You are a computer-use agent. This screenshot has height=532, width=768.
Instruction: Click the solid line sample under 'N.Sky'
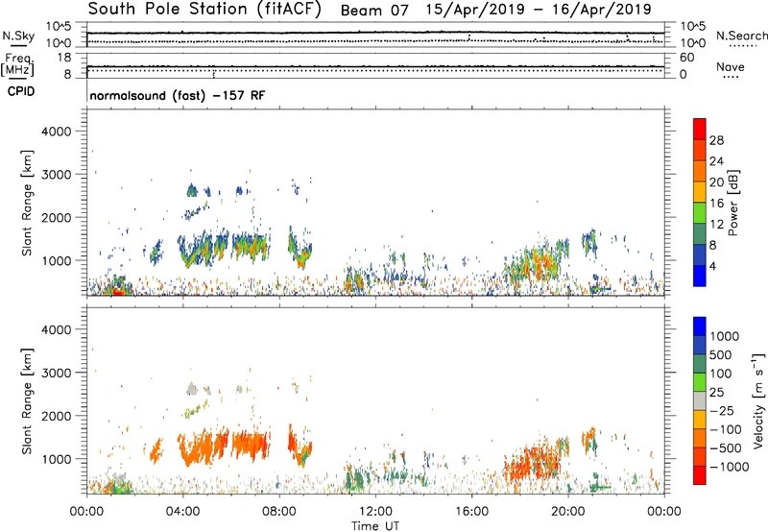click(x=18, y=45)
